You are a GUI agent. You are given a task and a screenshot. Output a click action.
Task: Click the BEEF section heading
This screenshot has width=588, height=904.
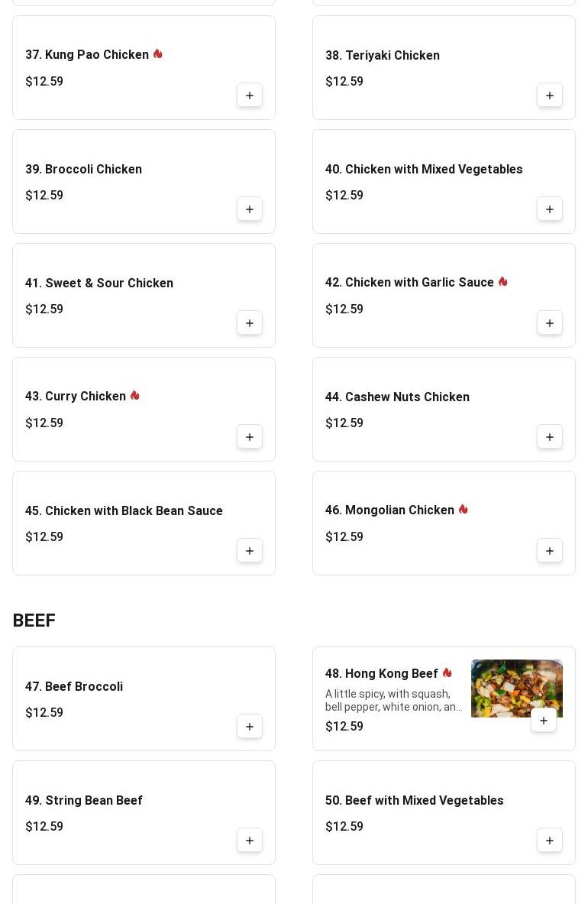point(34,620)
